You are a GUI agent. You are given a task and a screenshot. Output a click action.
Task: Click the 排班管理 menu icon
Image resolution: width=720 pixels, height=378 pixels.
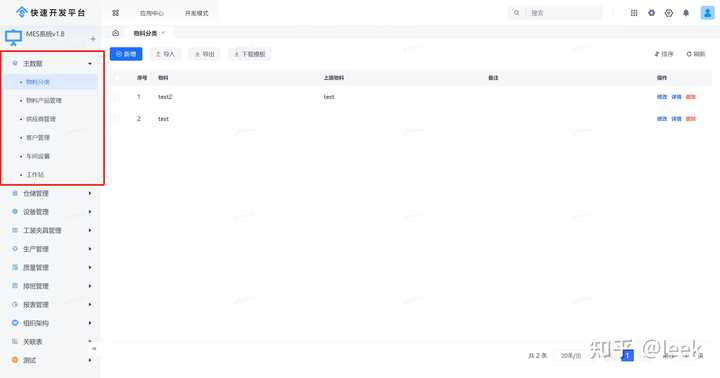point(15,286)
